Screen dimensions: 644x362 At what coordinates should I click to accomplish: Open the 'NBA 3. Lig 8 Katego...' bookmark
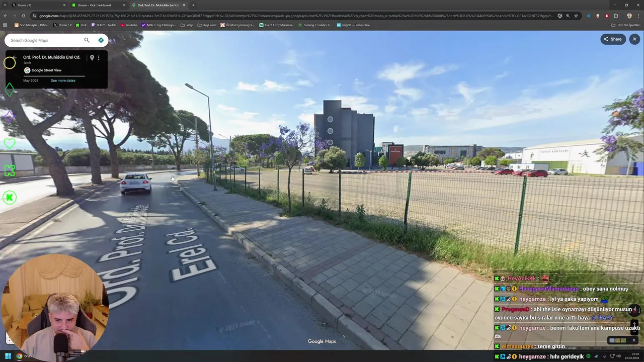pyautogui.click(x=158, y=25)
